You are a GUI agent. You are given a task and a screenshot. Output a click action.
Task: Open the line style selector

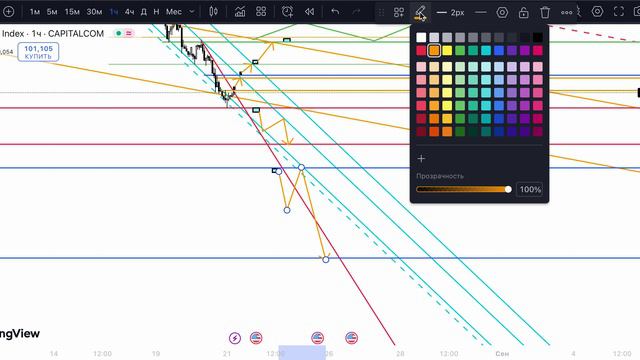481,13
